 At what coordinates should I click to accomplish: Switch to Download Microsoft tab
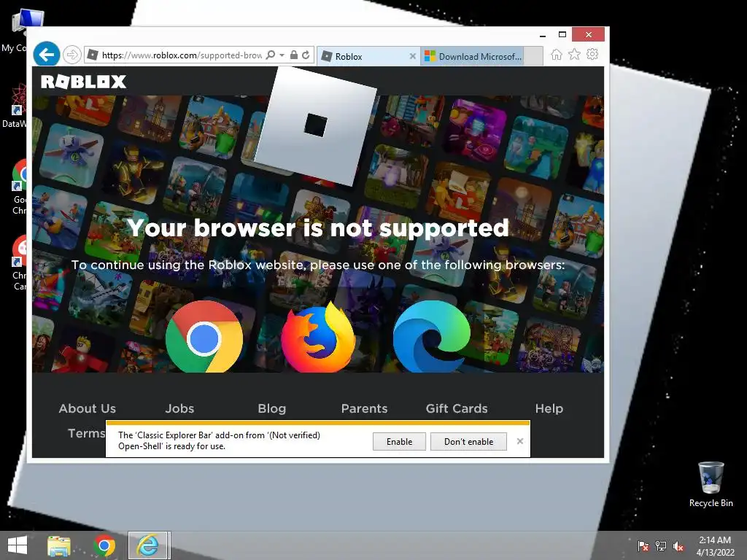click(473, 56)
